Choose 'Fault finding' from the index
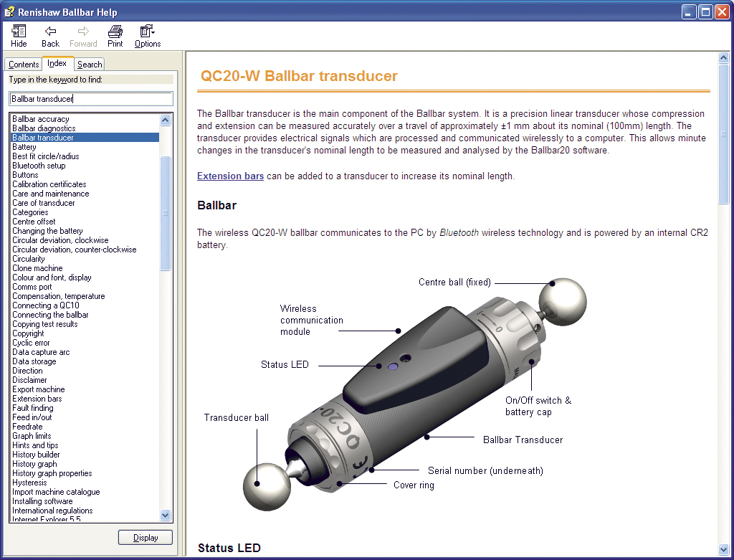 point(33,408)
